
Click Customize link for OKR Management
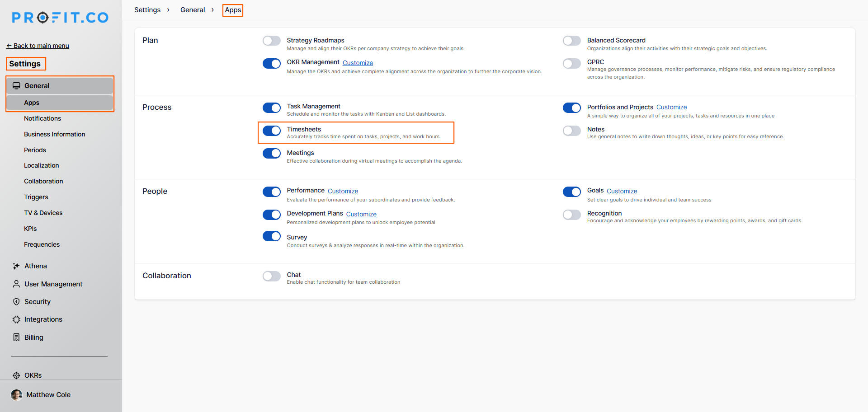358,63
